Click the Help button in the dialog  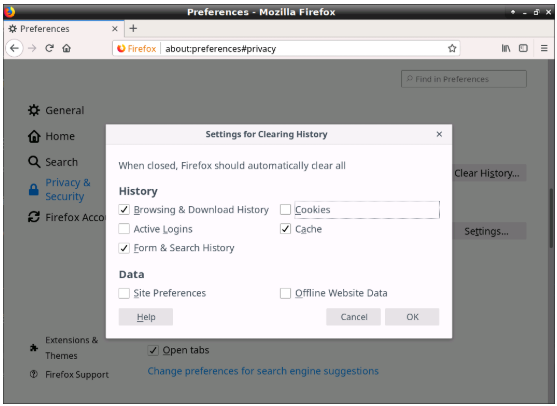[x=146, y=317]
